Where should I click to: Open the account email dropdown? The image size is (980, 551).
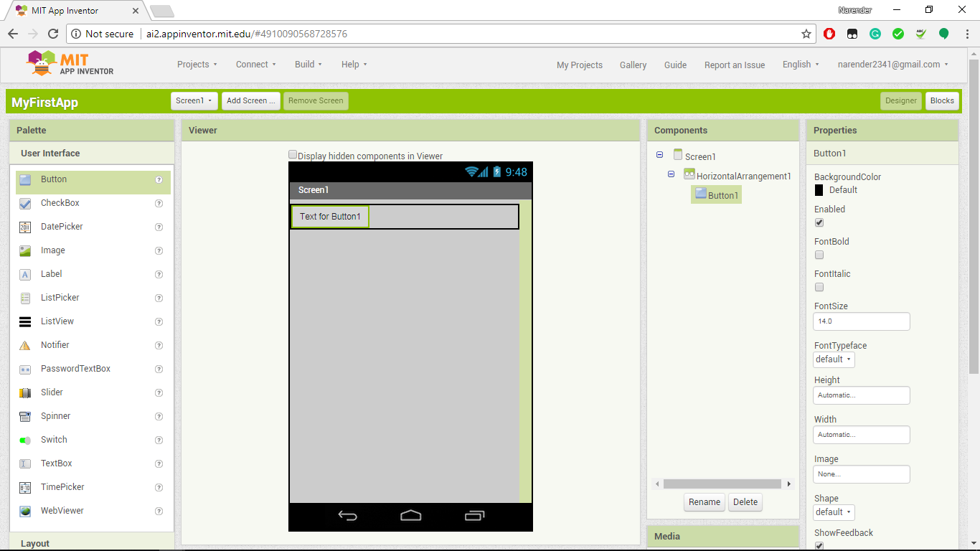pos(893,65)
